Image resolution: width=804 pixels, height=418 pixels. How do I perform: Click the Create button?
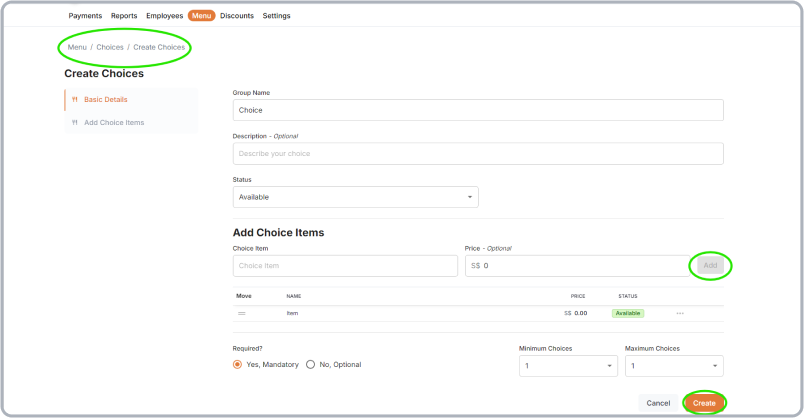704,402
